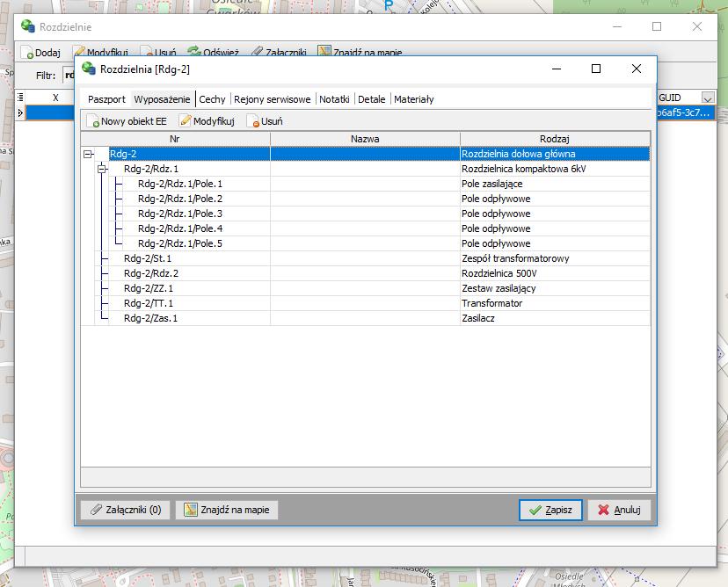The image size is (728, 587).
Task: Click the Rodzaj column header
Action: [555, 139]
